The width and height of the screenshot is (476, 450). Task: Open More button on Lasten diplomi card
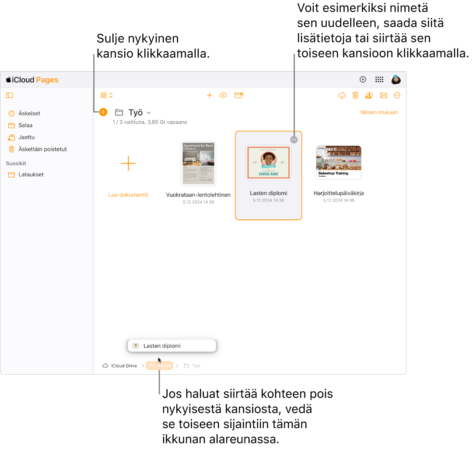pyautogui.click(x=294, y=140)
